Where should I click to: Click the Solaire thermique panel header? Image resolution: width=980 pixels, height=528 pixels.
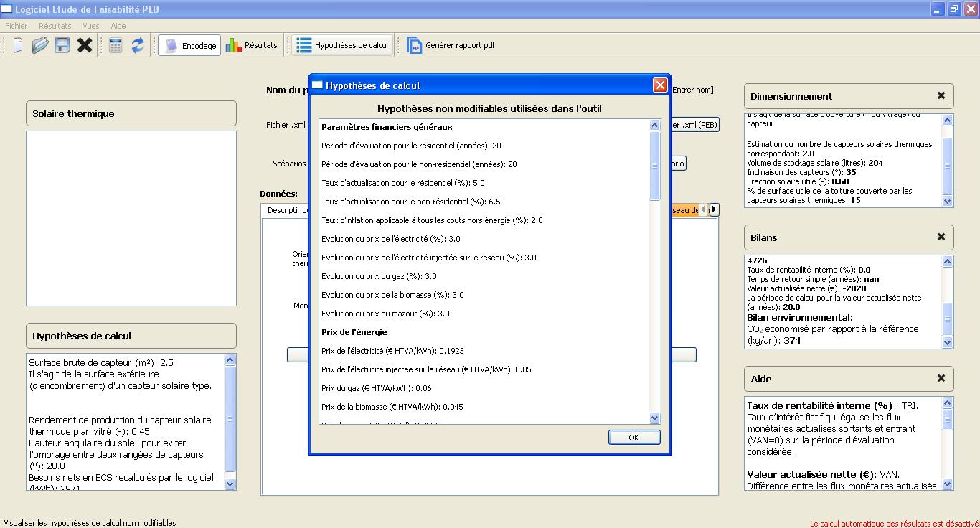click(x=131, y=113)
